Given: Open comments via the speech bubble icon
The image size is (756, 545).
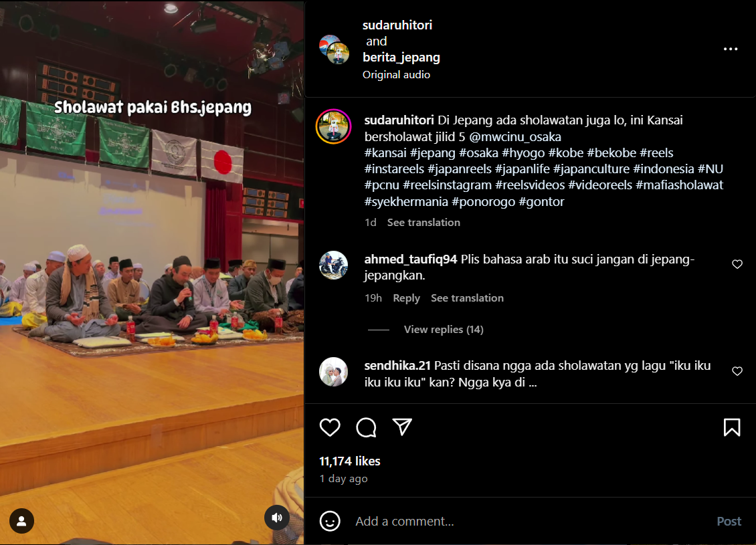Looking at the screenshot, I should [x=366, y=427].
